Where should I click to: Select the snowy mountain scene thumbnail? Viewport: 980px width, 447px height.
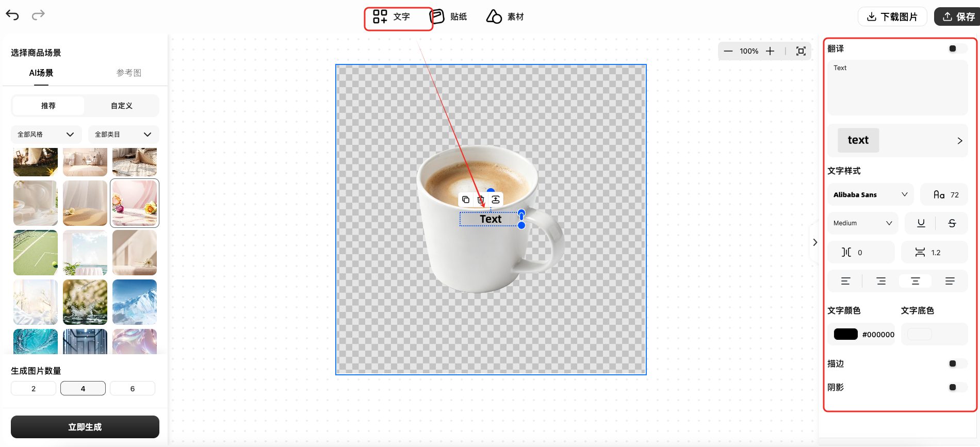click(x=135, y=302)
